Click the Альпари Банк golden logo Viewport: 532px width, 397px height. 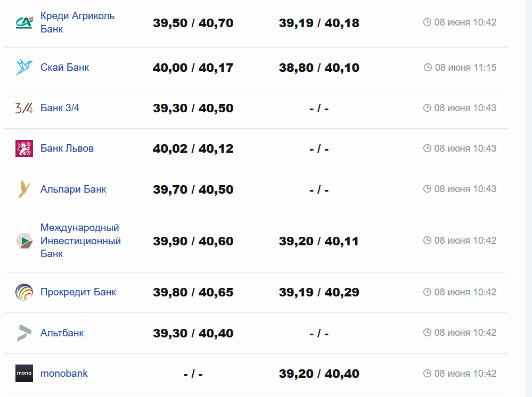click(24, 189)
